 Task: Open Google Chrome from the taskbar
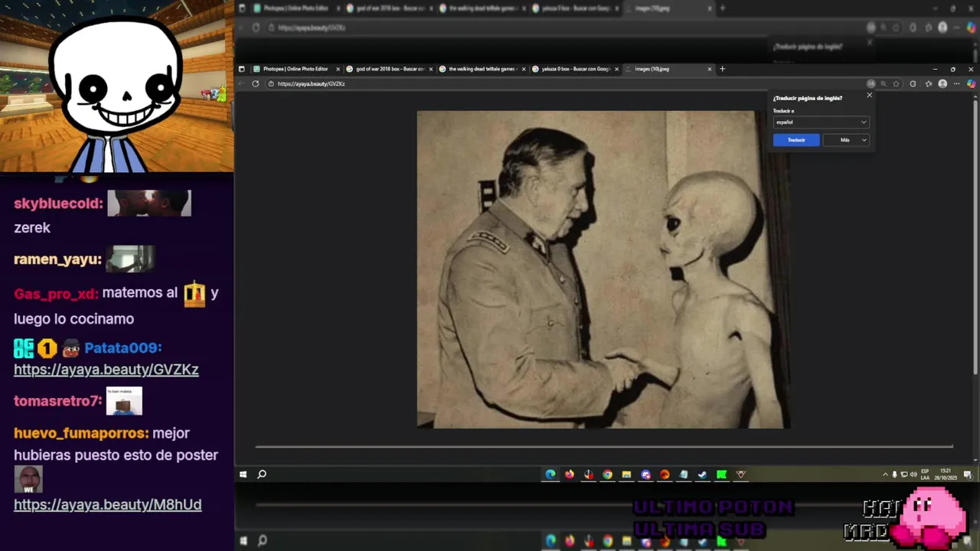607,474
